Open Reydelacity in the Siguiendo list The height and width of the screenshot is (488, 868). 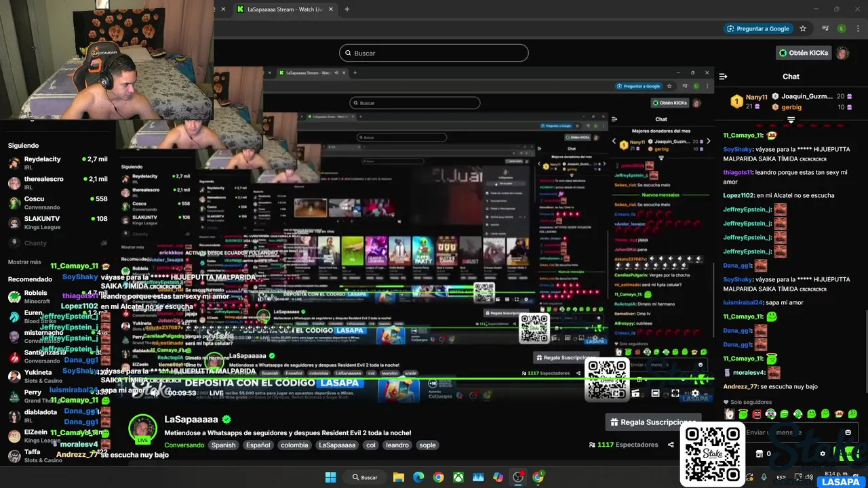click(x=58, y=163)
